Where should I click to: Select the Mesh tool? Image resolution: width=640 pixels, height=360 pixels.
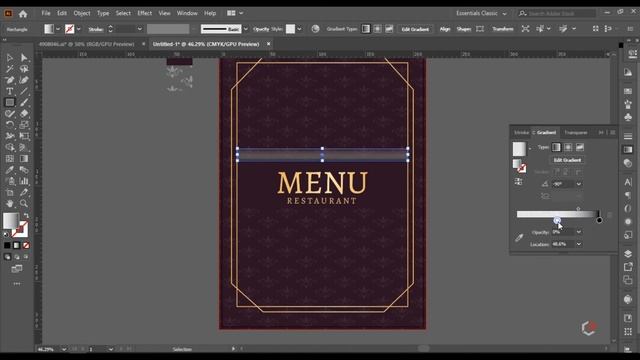(x=10, y=158)
